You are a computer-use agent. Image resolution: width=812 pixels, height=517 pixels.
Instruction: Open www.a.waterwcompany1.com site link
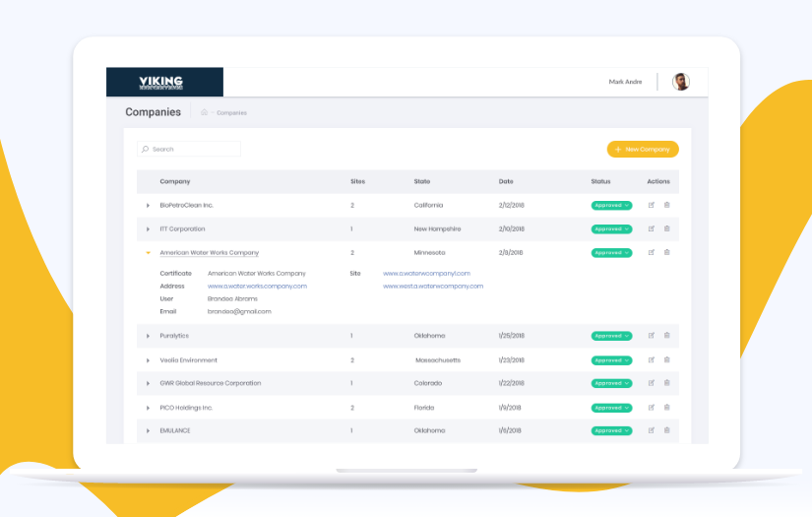[x=427, y=273]
